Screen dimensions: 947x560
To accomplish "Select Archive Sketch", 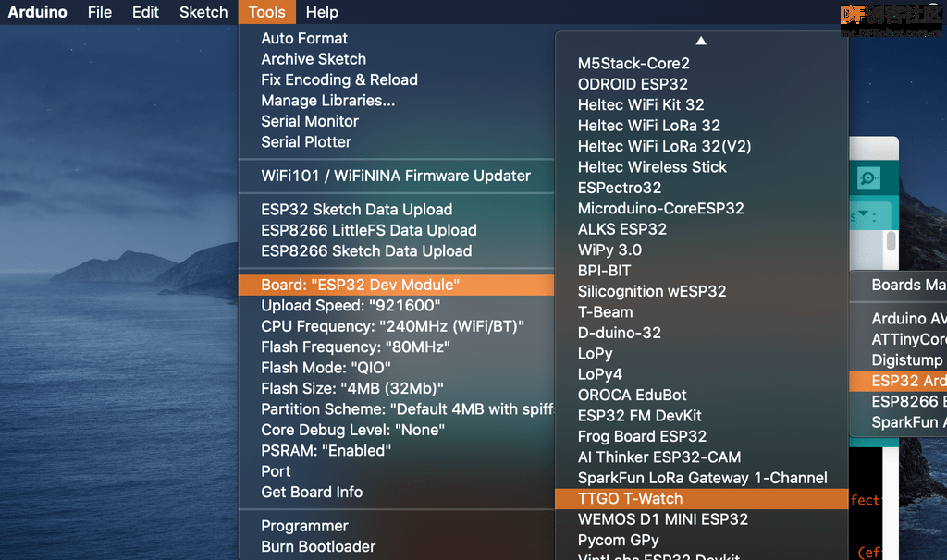I will (x=396, y=59).
